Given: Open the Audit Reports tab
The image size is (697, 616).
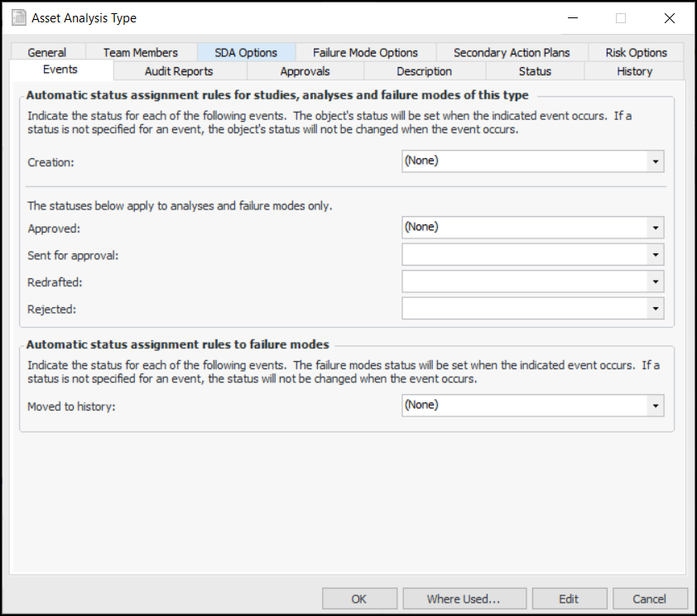Looking at the screenshot, I should [x=179, y=71].
